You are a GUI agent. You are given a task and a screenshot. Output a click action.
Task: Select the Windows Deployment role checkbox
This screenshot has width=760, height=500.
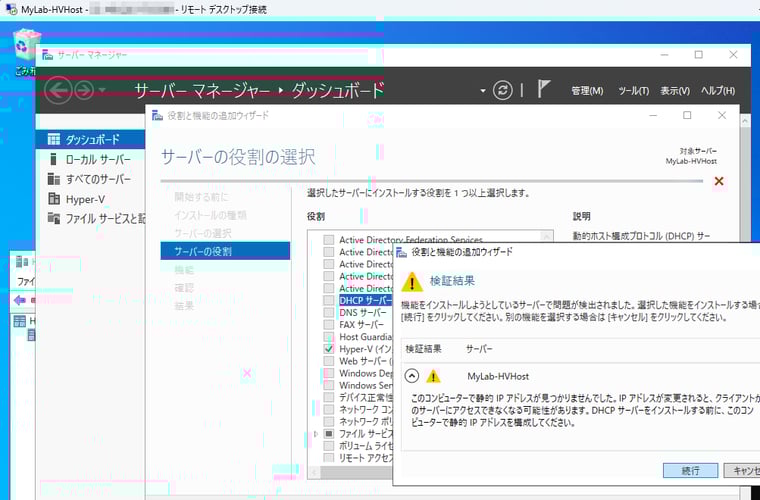point(329,373)
